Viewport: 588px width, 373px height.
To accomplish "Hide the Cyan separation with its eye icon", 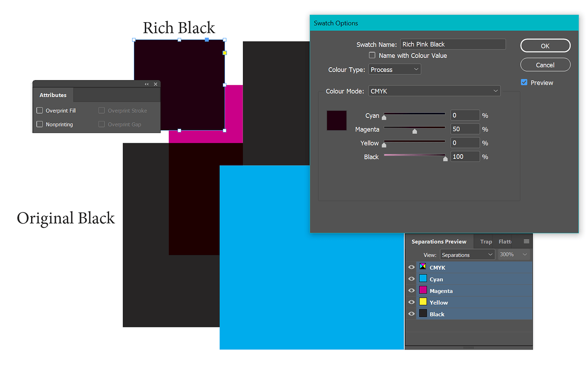I will tap(411, 278).
